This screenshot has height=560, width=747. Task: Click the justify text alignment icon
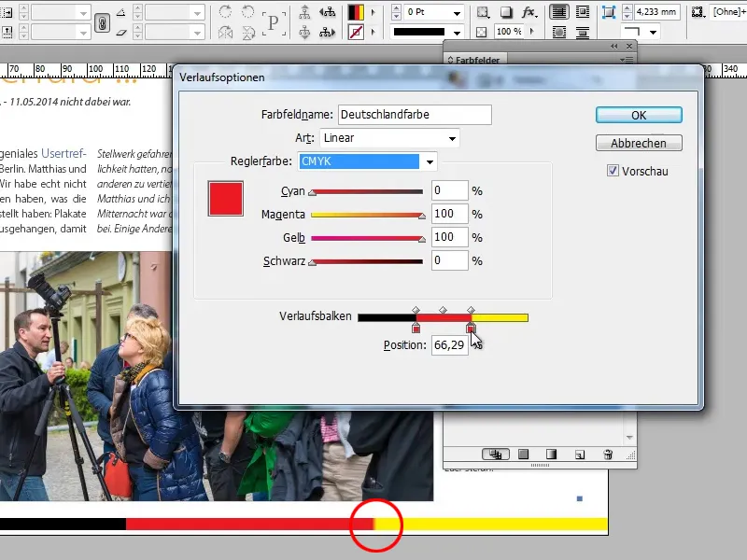(x=557, y=10)
